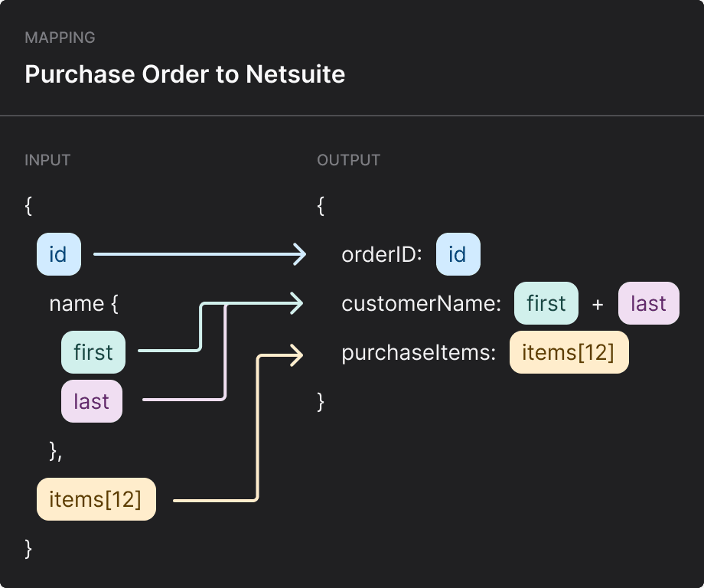Select the output 'last' chip in customerName
The width and height of the screenshot is (704, 588).
649,303
